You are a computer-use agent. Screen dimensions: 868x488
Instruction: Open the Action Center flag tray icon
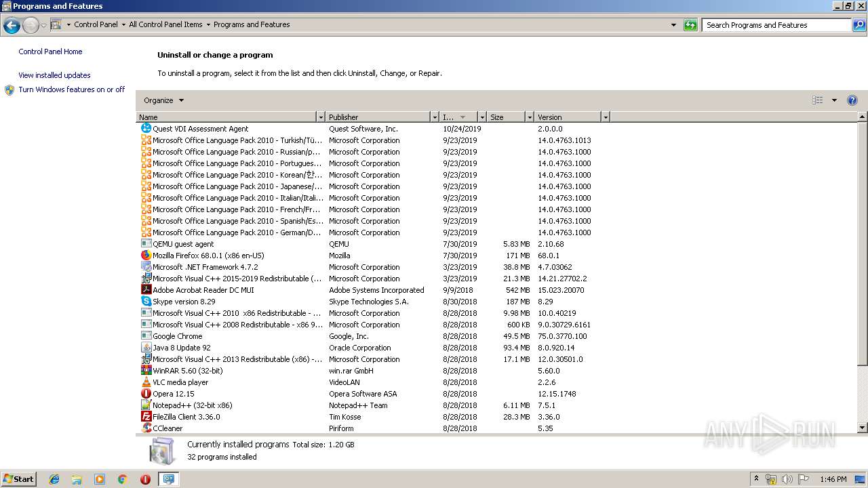click(803, 479)
